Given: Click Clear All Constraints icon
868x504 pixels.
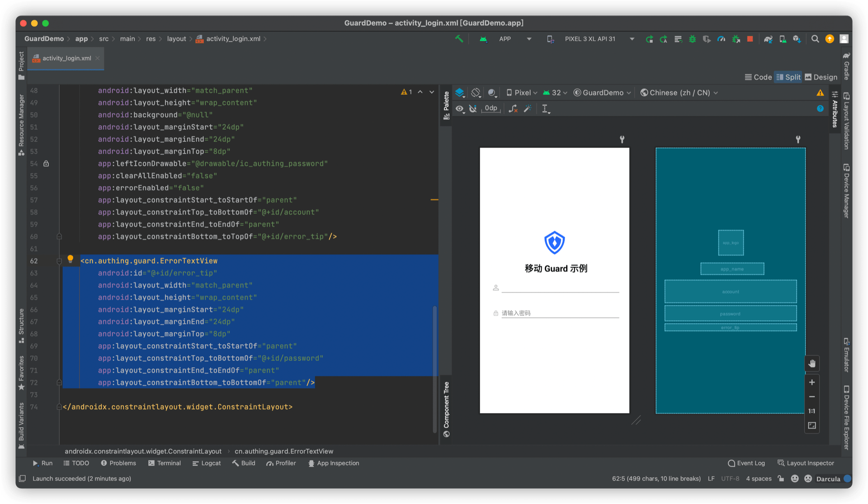Looking at the screenshot, I should tap(513, 108).
